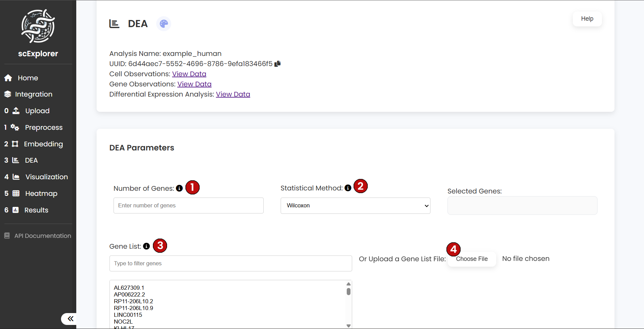Screen dimensions: 644x329
Task: Select the Visualization step
Action: tap(46, 177)
